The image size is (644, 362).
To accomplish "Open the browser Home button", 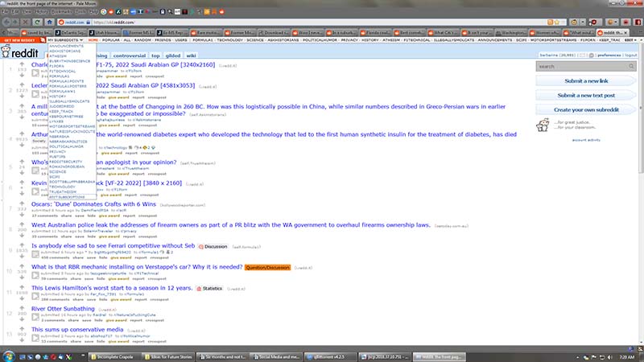I will [50, 23].
